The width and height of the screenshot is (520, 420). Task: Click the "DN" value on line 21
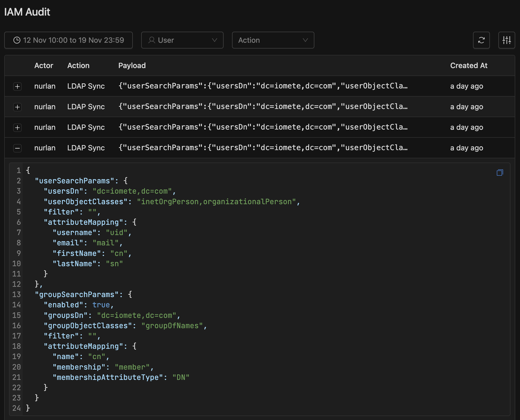click(x=181, y=377)
